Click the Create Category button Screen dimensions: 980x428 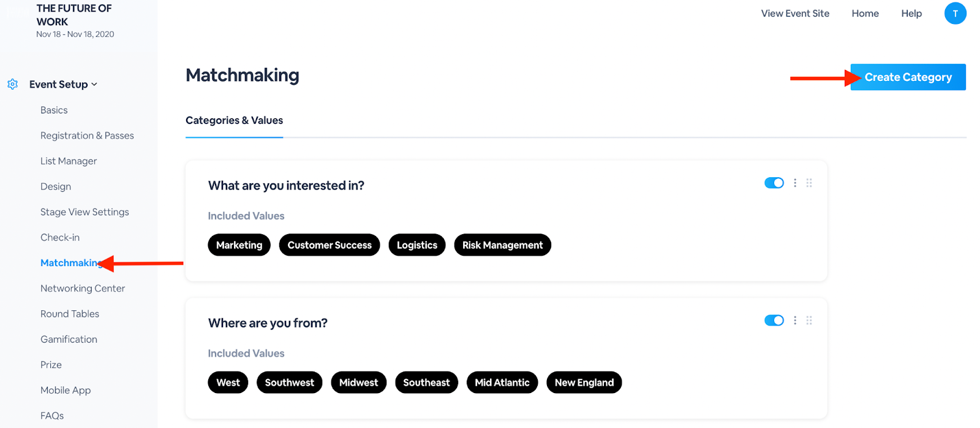click(x=908, y=77)
